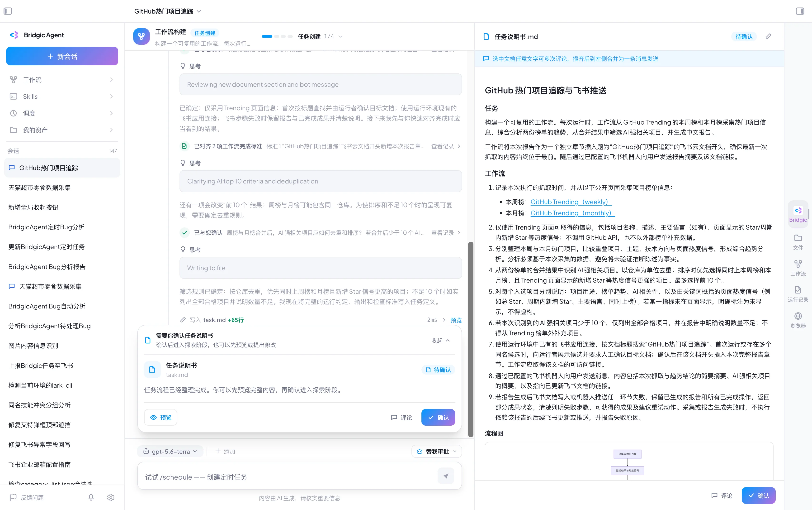Screen dimensions: 812x510
Task: Open the Skills sidebar menu
Action: 62,96
